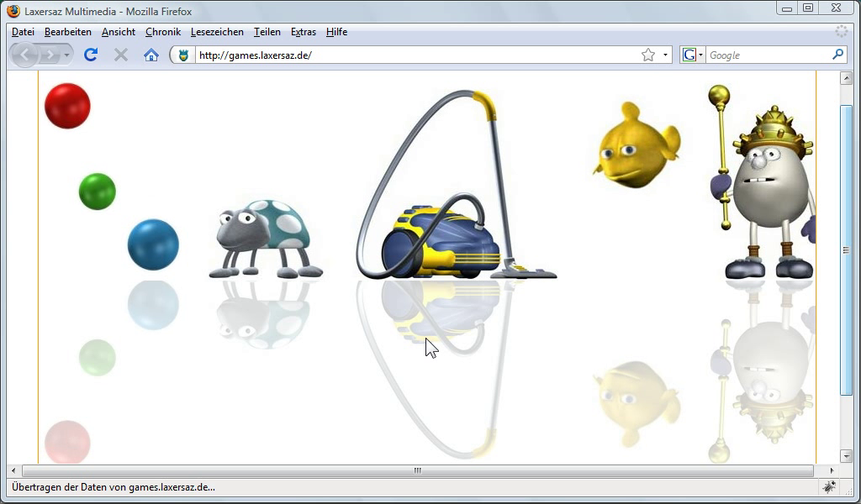Minimize the Firefox window

pos(787,8)
